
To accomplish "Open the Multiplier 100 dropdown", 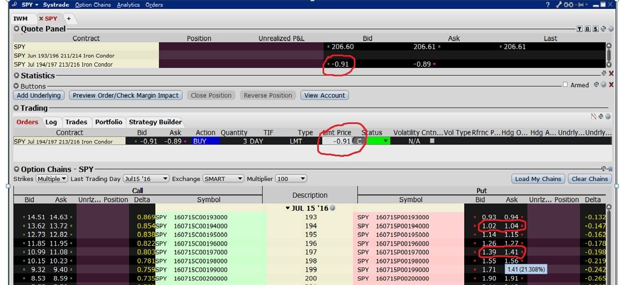I will point(291,179).
